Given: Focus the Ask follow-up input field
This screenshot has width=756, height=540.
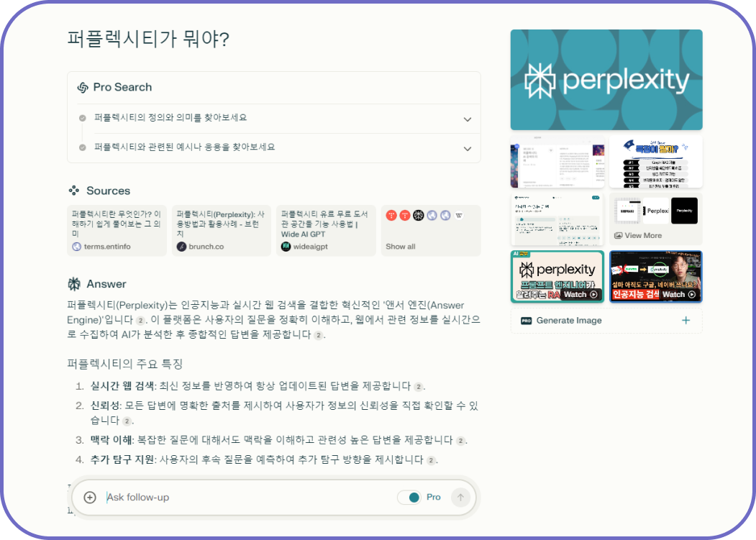Looking at the screenshot, I should (x=248, y=497).
